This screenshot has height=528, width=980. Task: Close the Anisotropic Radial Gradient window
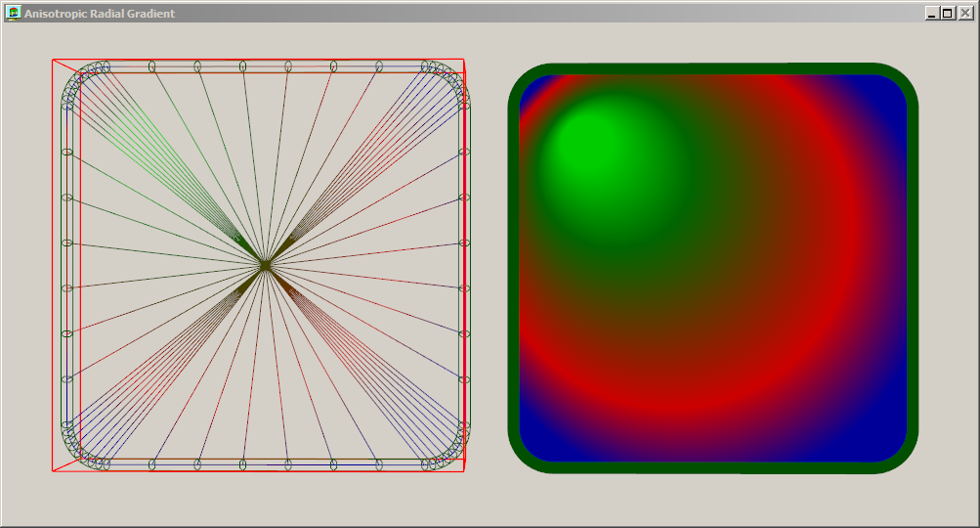[965, 13]
